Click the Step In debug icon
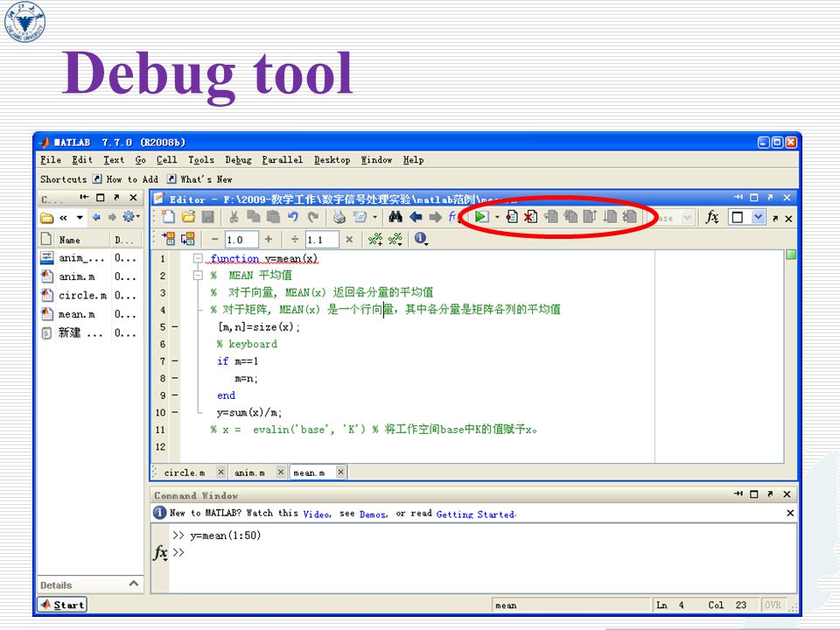Screen dimensions: 840x630 point(570,217)
